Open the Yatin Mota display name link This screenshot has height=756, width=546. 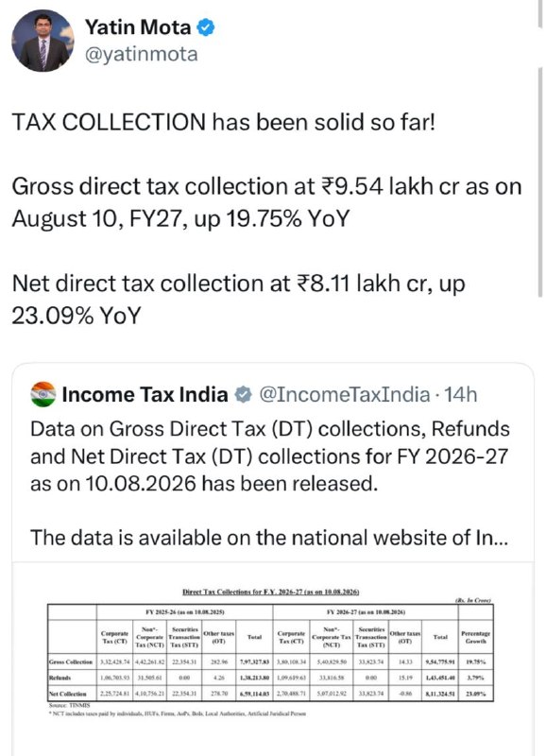[x=138, y=27]
